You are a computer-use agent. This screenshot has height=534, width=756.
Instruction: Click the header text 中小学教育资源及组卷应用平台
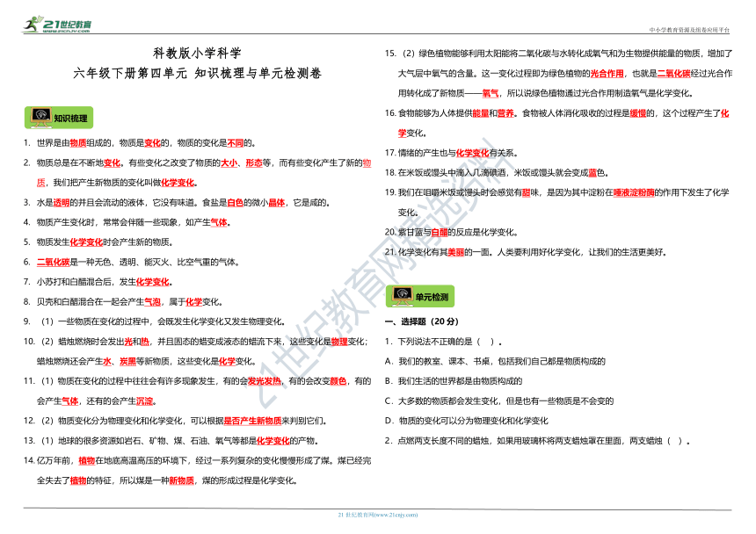point(689,30)
